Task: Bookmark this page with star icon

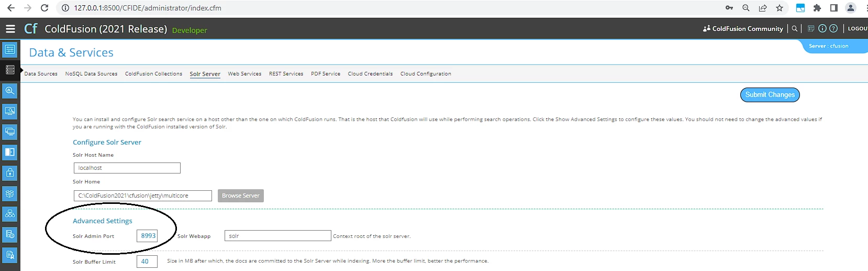Action: click(x=780, y=8)
